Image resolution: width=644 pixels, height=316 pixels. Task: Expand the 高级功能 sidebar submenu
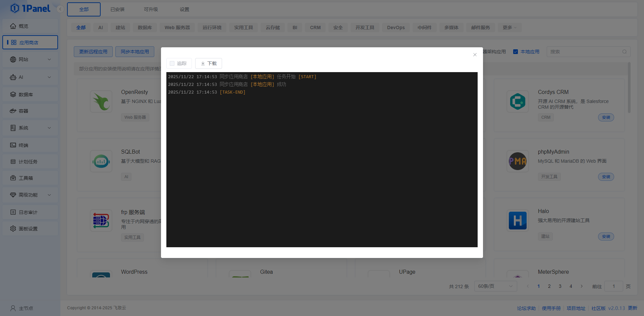coord(49,195)
